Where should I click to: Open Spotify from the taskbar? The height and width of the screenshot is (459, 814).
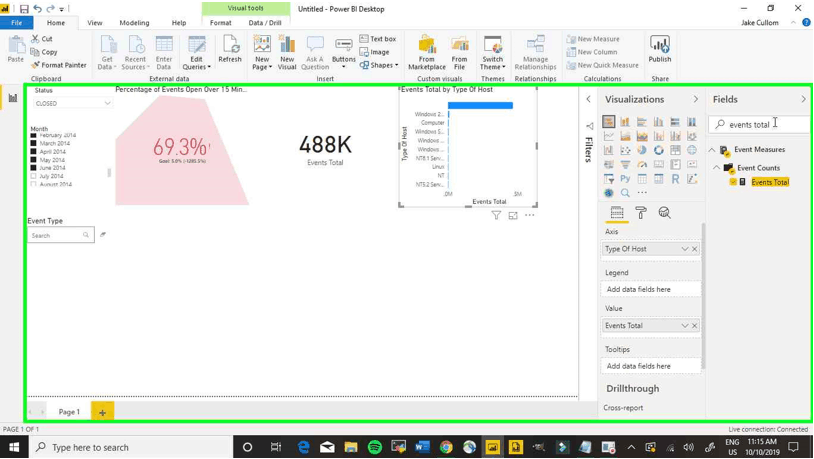click(x=374, y=447)
